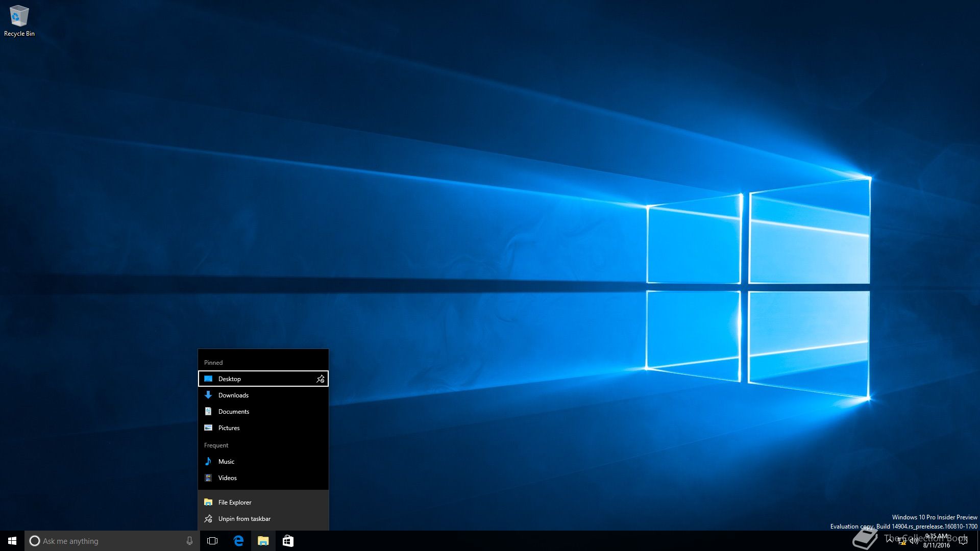Open Videos from Frequent list
The image size is (980, 551).
click(263, 478)
